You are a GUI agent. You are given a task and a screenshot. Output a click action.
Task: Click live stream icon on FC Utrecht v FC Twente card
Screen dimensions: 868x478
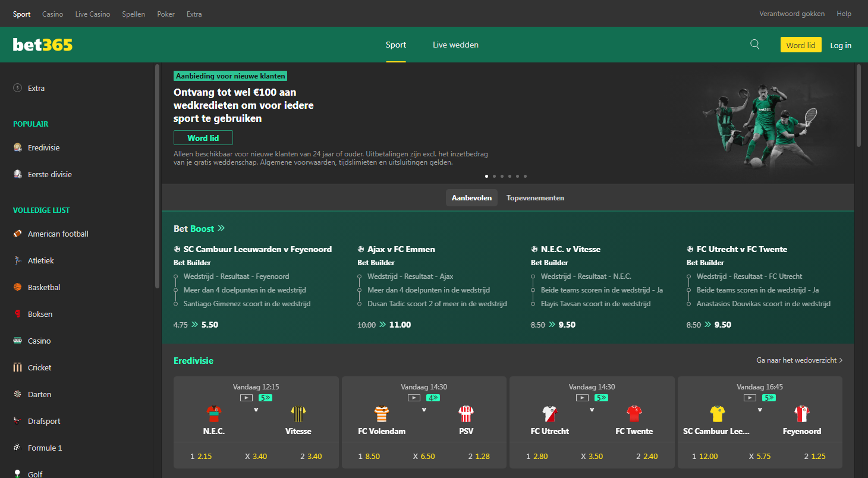pos(582,398)
